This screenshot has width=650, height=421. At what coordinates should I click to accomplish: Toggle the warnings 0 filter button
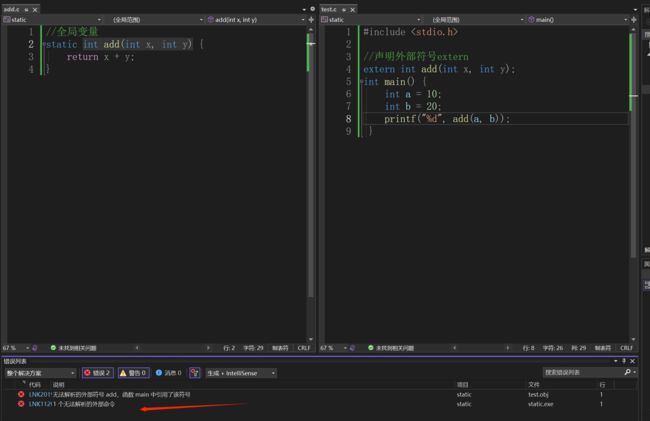133,373
